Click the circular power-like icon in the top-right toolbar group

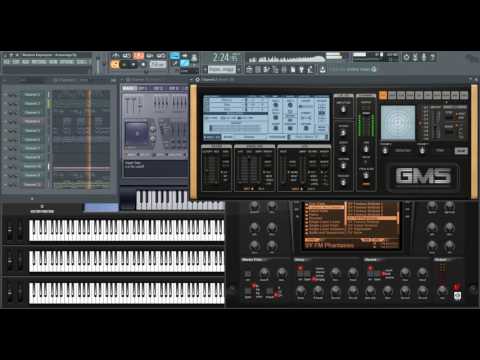[x=406, y=57]
